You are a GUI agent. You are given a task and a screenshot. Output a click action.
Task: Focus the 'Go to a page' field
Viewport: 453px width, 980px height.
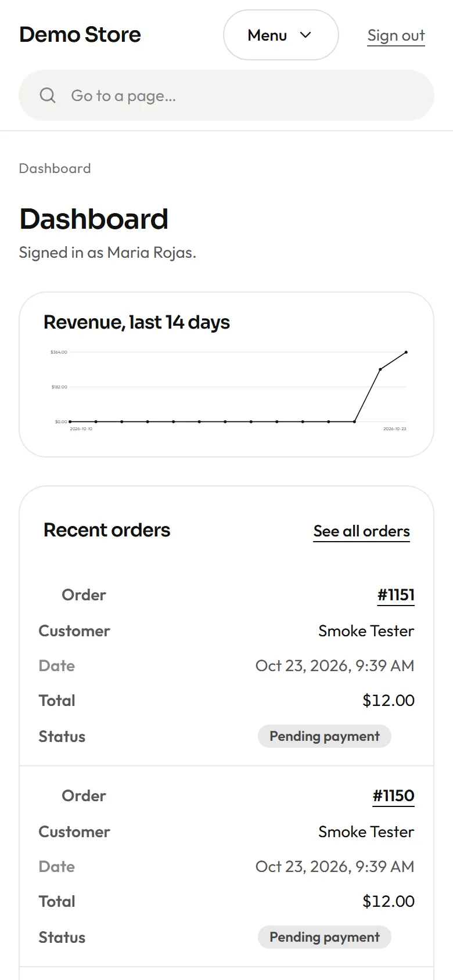(227, 95)
